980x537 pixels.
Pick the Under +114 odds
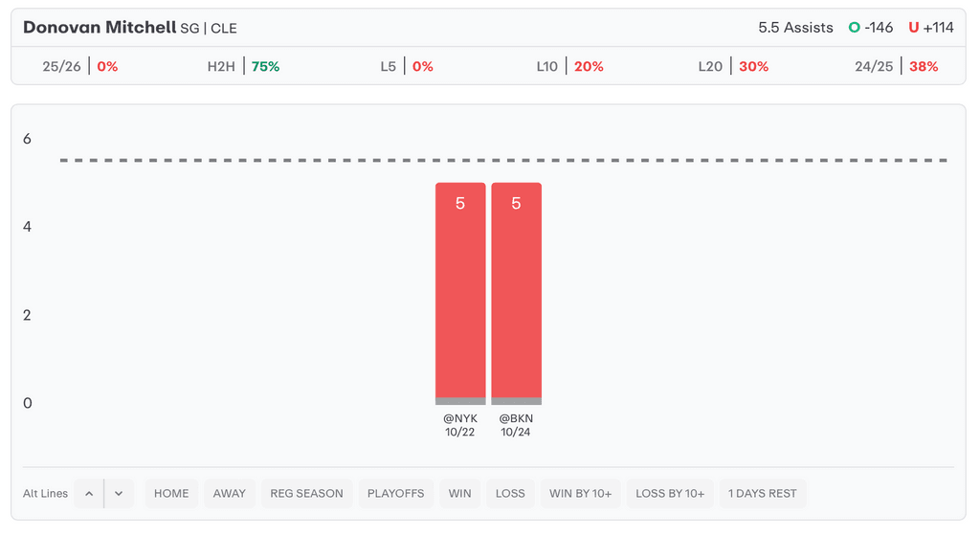[x=931, y=28]
